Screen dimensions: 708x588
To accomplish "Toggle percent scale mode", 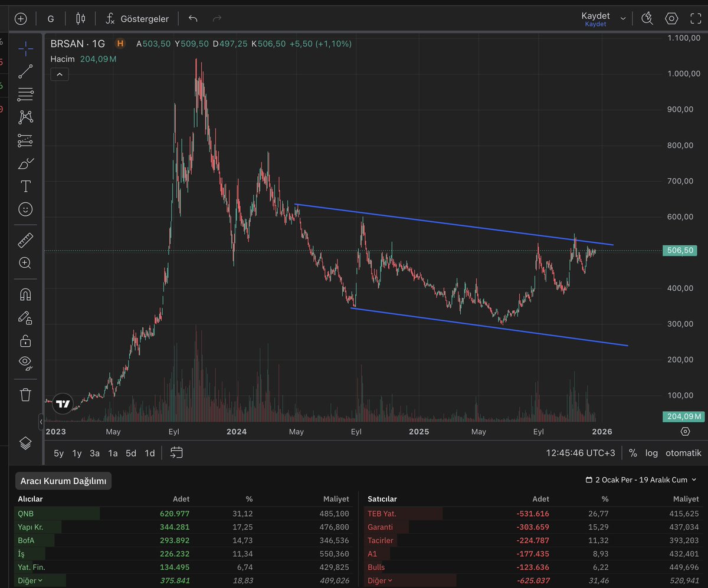I will point(633,453).
